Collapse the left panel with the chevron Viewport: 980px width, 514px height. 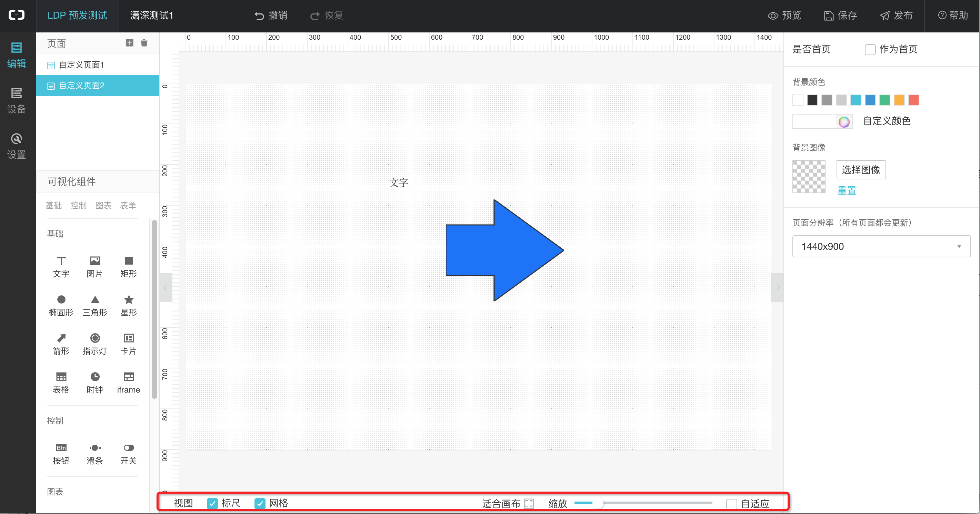coord(166,288)
